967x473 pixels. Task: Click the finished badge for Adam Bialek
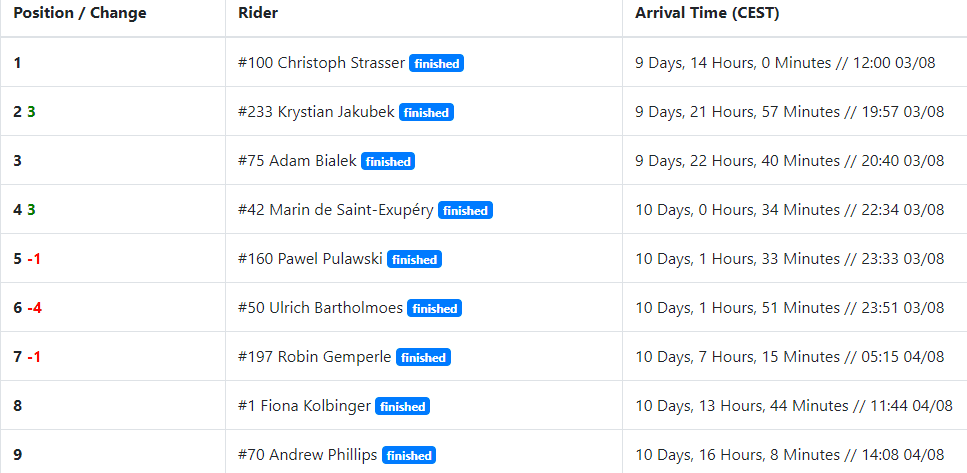click(x=388, y=161)
